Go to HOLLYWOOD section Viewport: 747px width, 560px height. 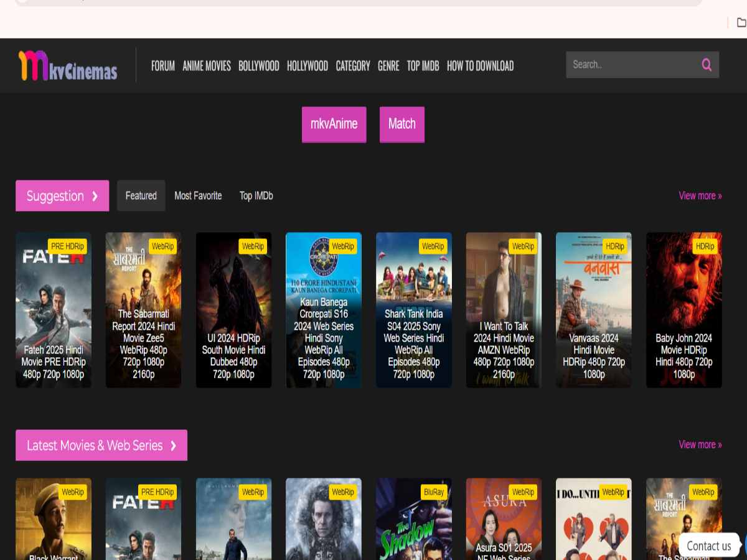point(308,66)
